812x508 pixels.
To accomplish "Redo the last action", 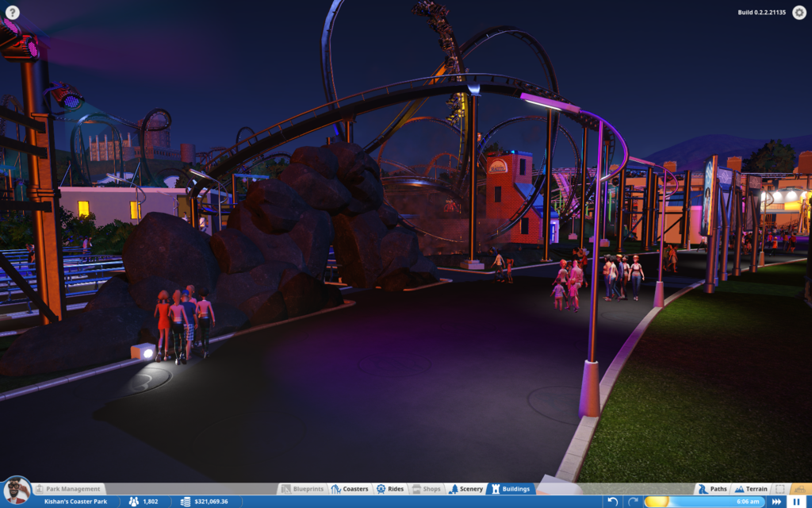I will click(x=632, y=502).
